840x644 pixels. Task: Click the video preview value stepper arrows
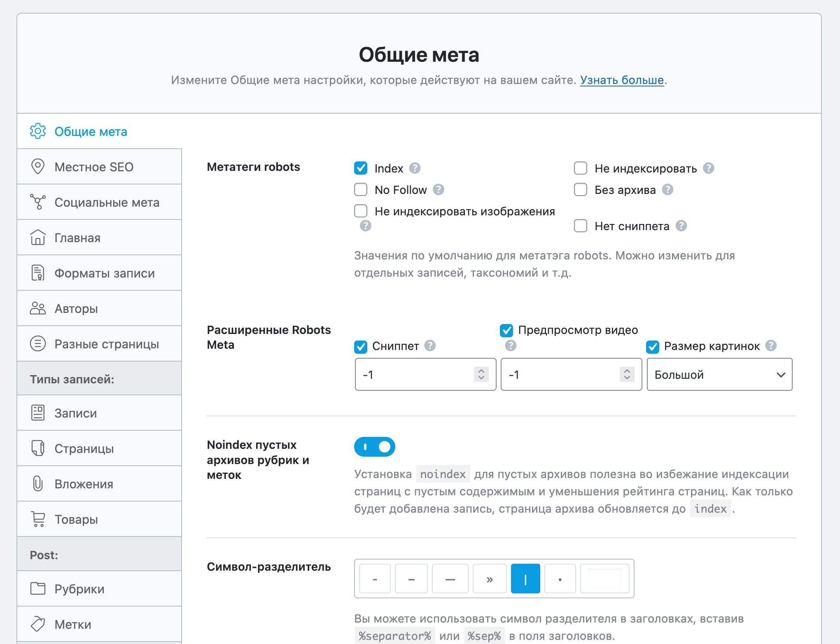tap(627, 374)
